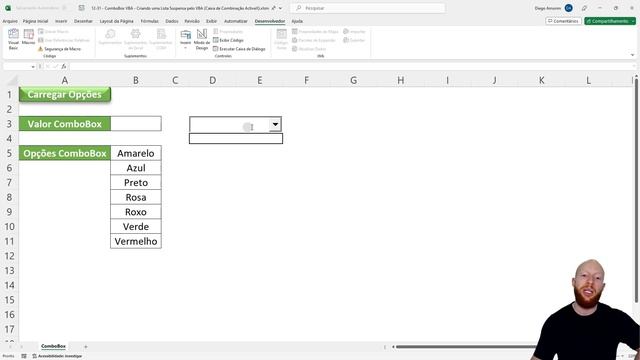Collapse the ribbon with chevron
The image size is (640, 360).
pyautogui.click(x=632, y=55)
